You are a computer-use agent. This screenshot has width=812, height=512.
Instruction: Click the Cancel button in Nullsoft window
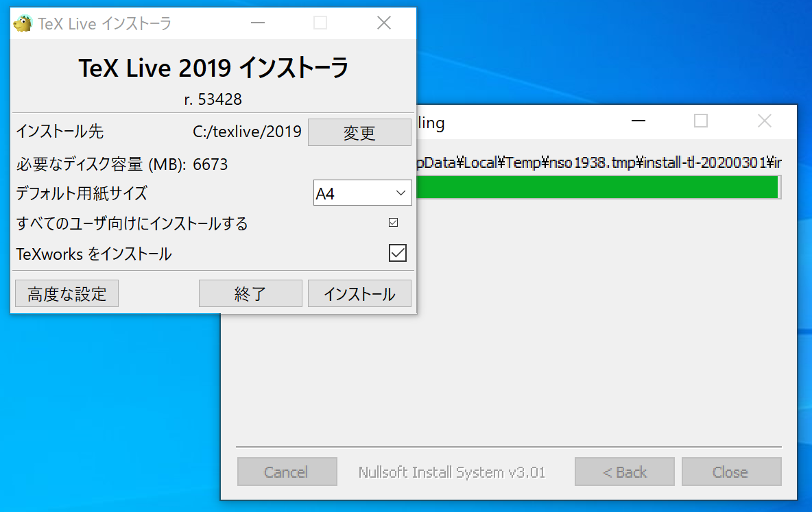tap(287, 472)
